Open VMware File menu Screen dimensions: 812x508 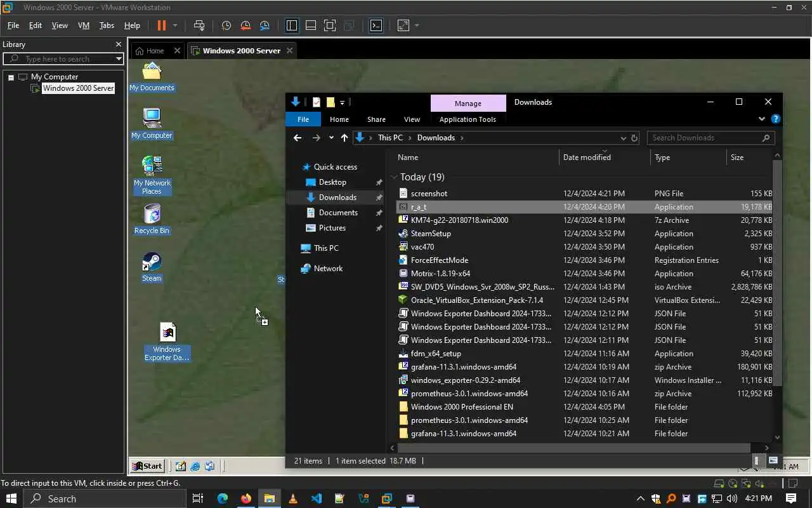(x=13, y=25)
